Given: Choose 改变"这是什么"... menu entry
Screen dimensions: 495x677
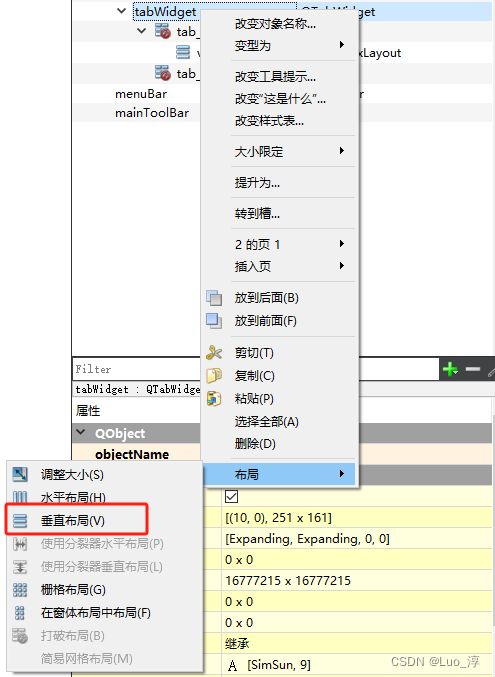Looking at the screenshot, I should pos(279,98).
